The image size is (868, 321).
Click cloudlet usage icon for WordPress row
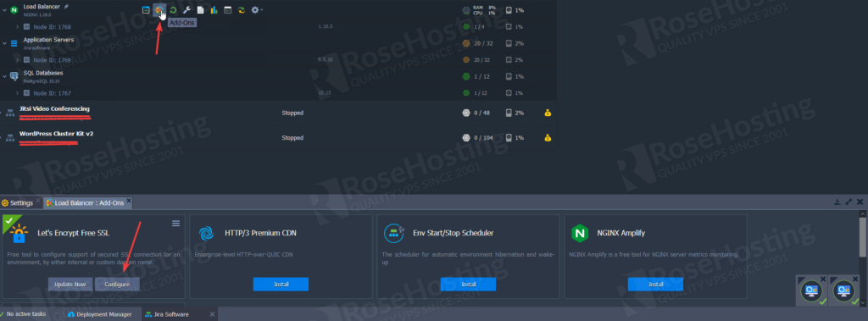(466, 138)
